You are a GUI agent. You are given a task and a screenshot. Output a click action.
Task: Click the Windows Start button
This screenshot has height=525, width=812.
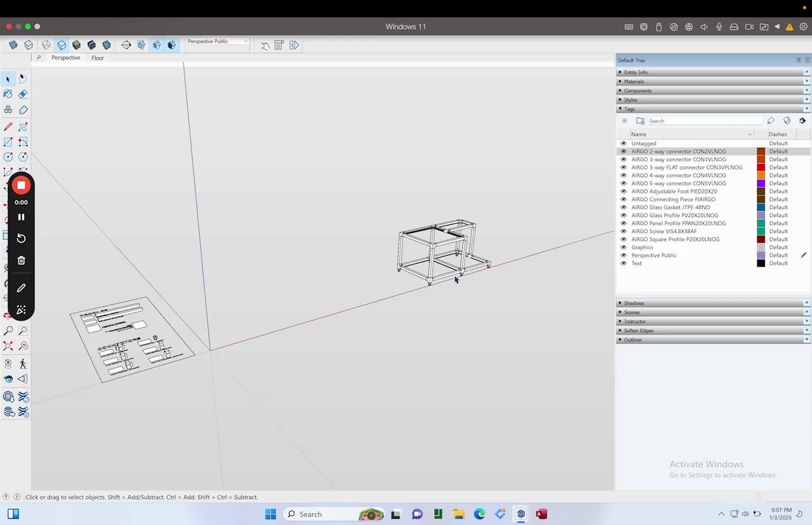point(270,514)
